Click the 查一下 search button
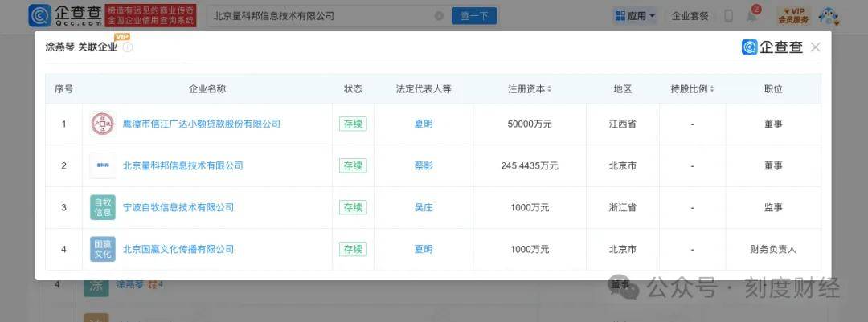868x322 pixels. 474,16
